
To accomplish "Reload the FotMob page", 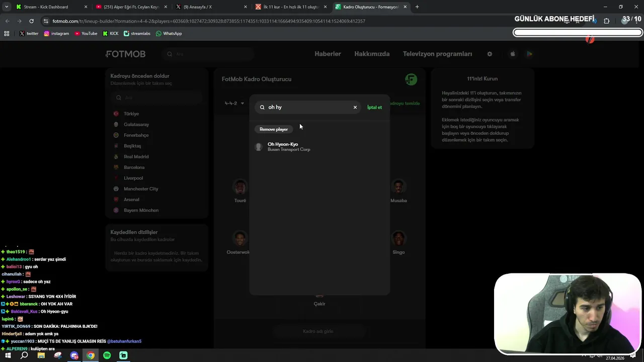I will (31, 21).
